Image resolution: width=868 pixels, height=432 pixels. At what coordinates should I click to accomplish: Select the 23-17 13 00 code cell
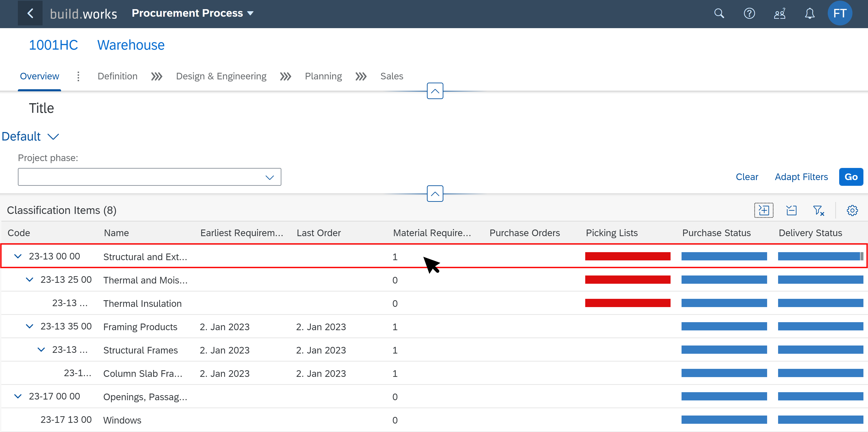point(66,420)
